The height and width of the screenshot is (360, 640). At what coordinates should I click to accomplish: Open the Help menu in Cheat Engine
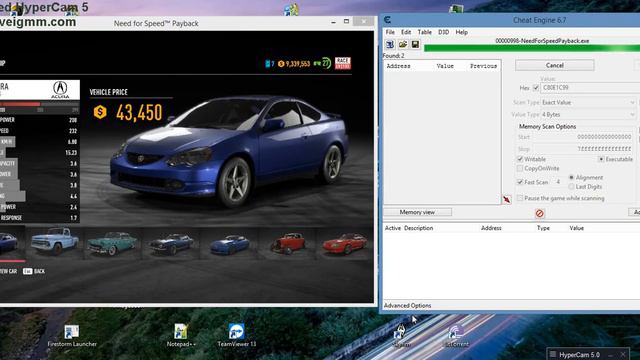click(x=462, y=32)
